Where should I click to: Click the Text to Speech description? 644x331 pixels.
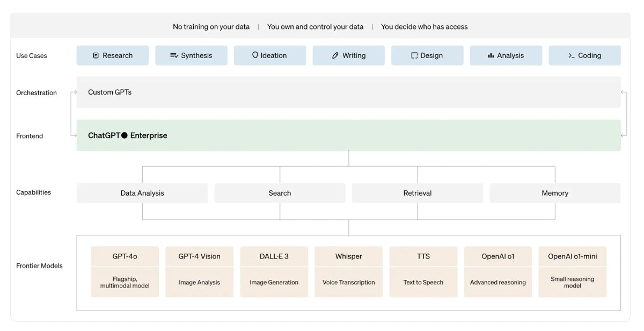coord(423,282)
